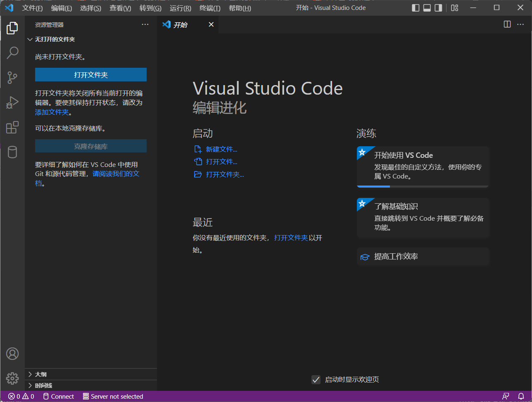Click the 克隆存储库 button
The image size is (532, 402).
tap(91, 146)
